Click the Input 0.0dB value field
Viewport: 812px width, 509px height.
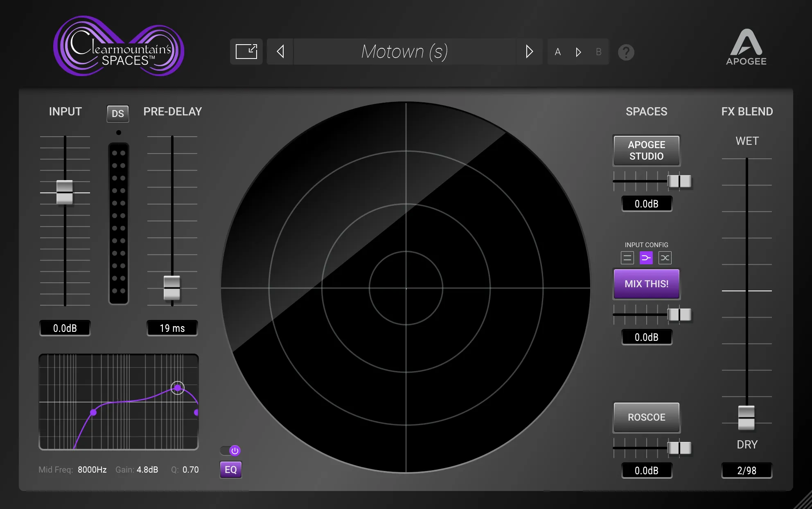click(x=65, y=328)
